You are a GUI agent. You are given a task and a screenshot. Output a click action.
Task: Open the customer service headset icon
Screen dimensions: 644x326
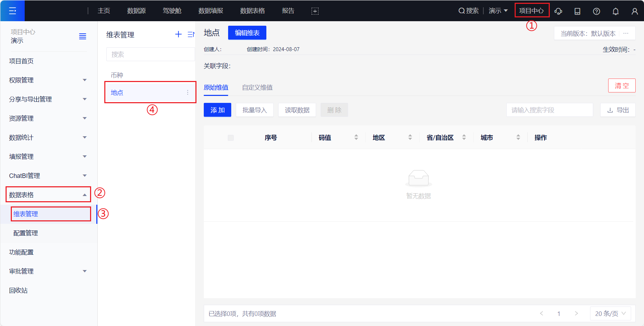pos(558,11)
